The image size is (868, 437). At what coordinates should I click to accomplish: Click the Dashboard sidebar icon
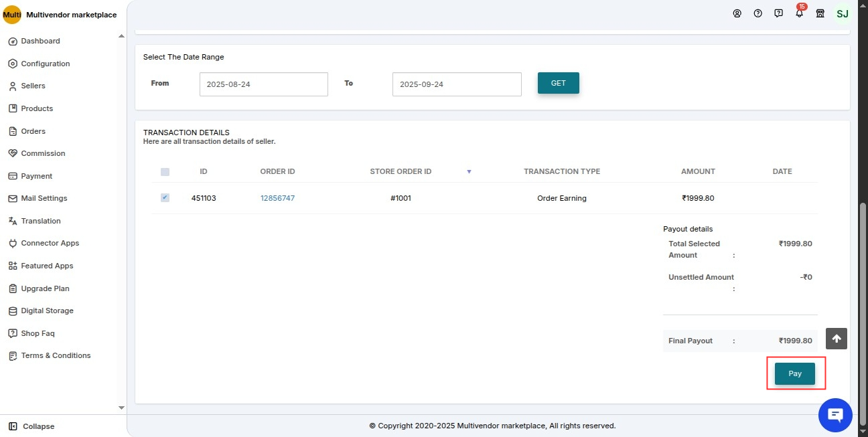tap(13, 41)
